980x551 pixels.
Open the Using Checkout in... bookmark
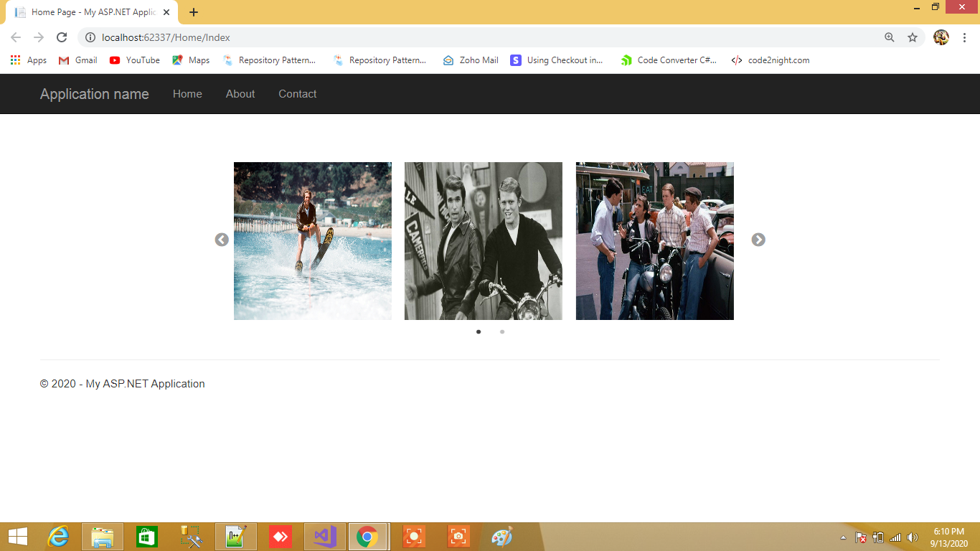(x=557, y=60)
